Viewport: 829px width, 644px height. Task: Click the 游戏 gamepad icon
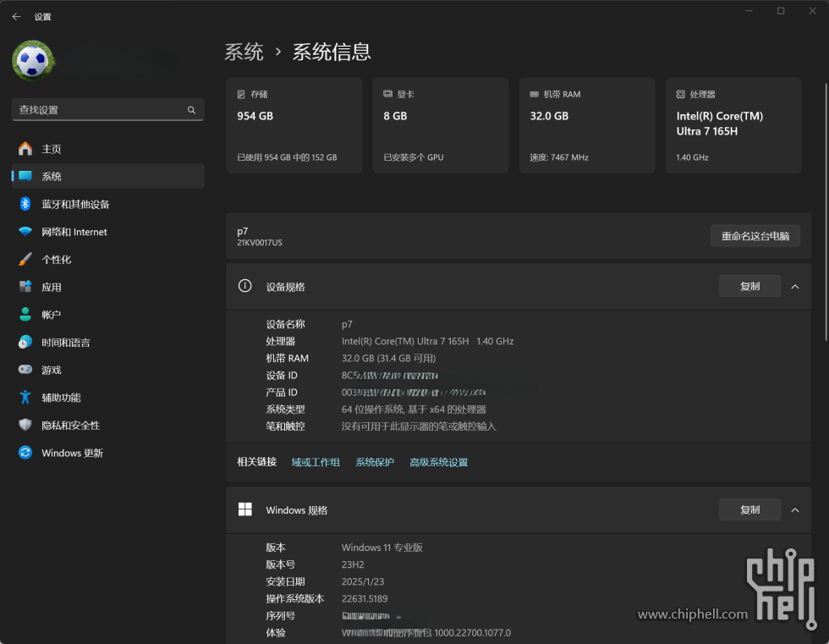pyautogui.click(x=25, y=369)
